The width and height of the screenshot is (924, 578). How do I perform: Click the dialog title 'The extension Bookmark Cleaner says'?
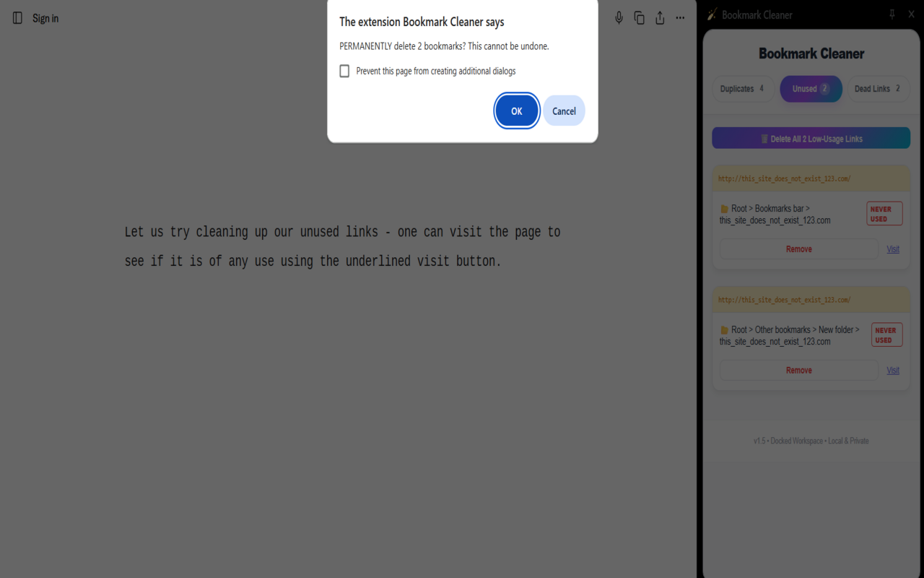[422, 22]
